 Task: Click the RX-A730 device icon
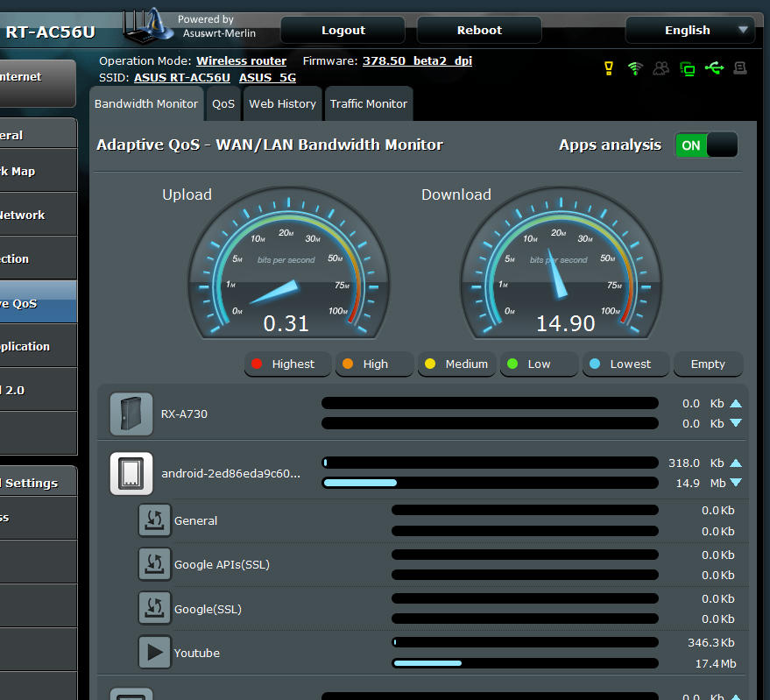[x=131, y=413]
